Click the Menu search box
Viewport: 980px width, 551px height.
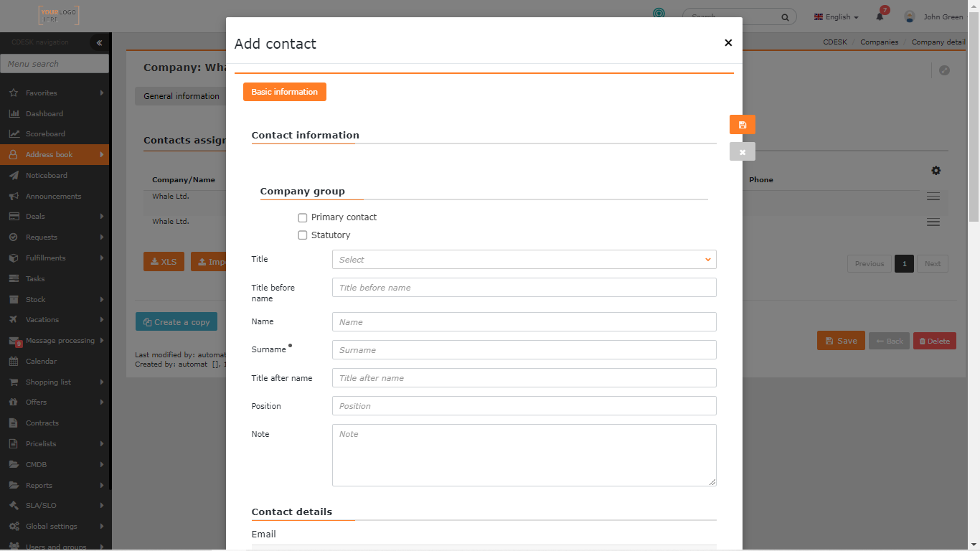tap(55, 64)
